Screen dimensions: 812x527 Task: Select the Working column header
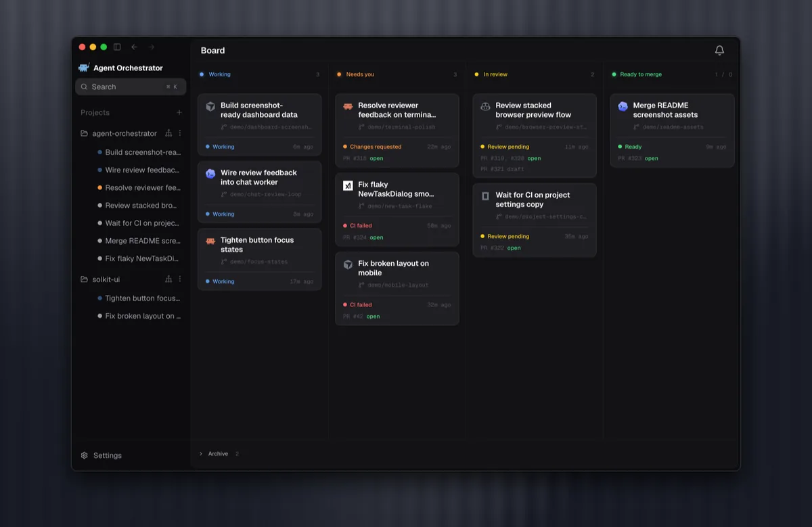(x=215, y=74)
